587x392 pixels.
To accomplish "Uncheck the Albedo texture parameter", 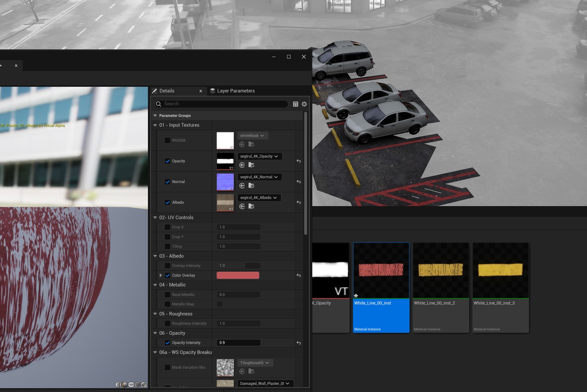I will pos(168,203).
